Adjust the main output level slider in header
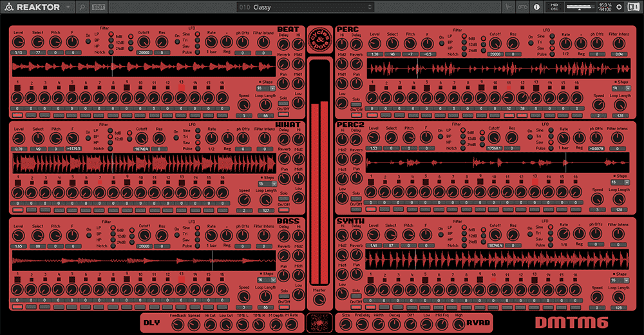This screenshot has height=335, width=644. (580, 7)
